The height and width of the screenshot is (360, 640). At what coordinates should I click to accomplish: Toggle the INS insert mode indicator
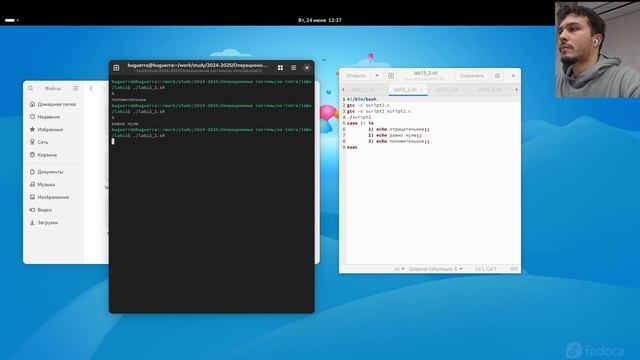[514, 269]
